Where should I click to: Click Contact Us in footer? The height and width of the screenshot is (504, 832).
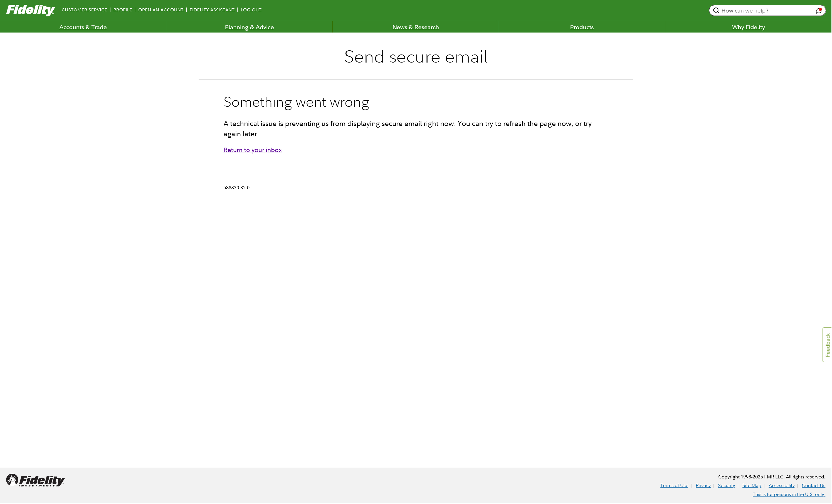pos(813,485)
